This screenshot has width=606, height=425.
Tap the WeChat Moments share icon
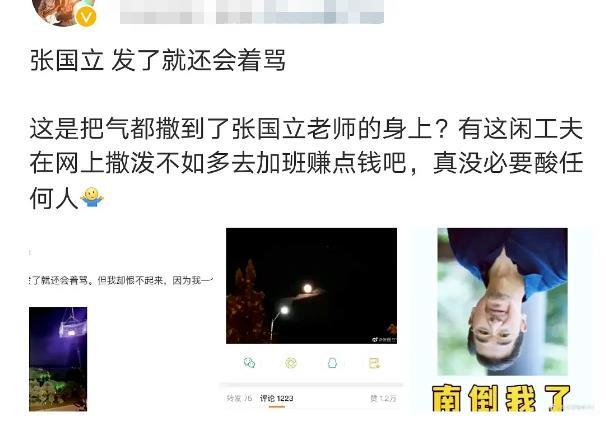(291, 363)
